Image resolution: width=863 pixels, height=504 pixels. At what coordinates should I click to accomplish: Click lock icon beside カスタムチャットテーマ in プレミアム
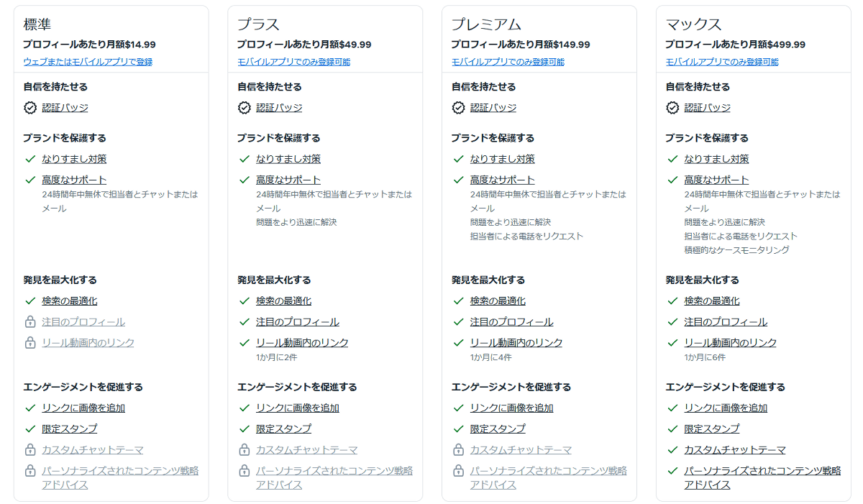tap(458, 450)
